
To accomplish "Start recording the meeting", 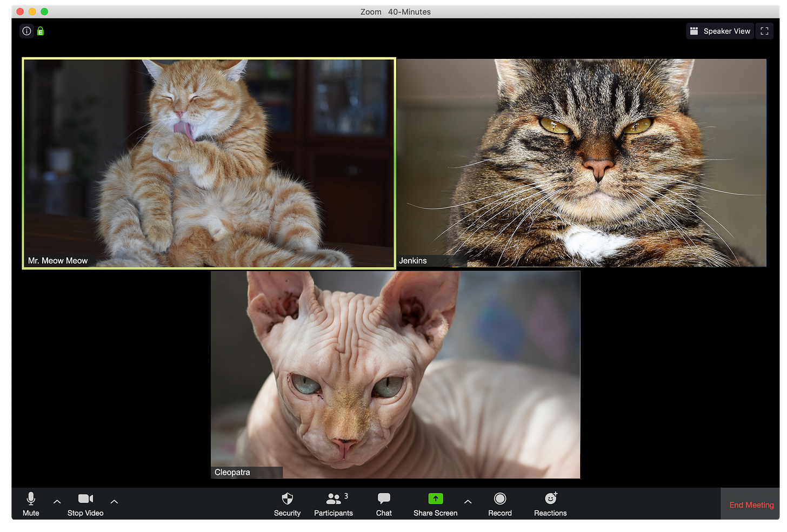I will coord(499,504).
